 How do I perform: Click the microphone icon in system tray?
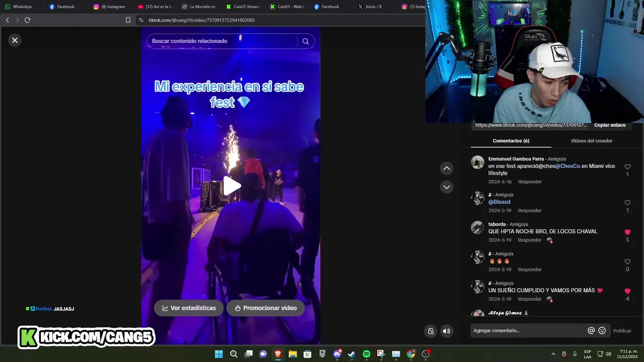click(575, 354)
